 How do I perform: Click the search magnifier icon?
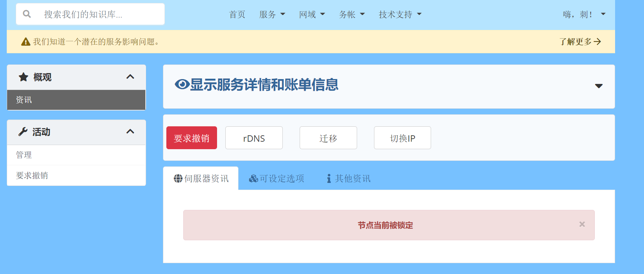click(27, 14)
